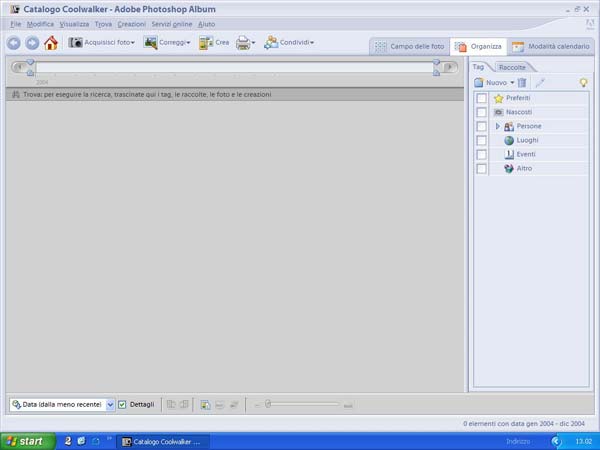
Task: Open Internet Explorer from quick launch
Action: point(81,441)
